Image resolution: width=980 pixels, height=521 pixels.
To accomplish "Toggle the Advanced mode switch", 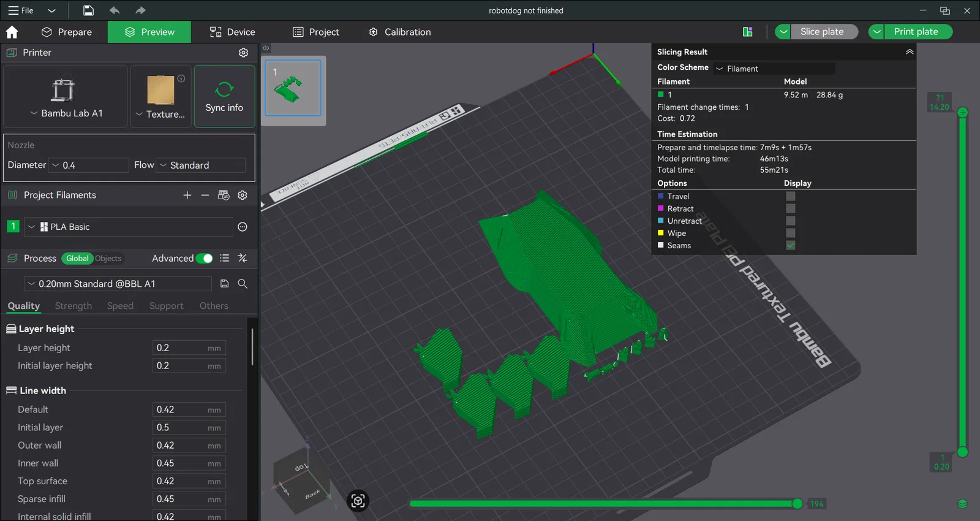I will 205,258.
